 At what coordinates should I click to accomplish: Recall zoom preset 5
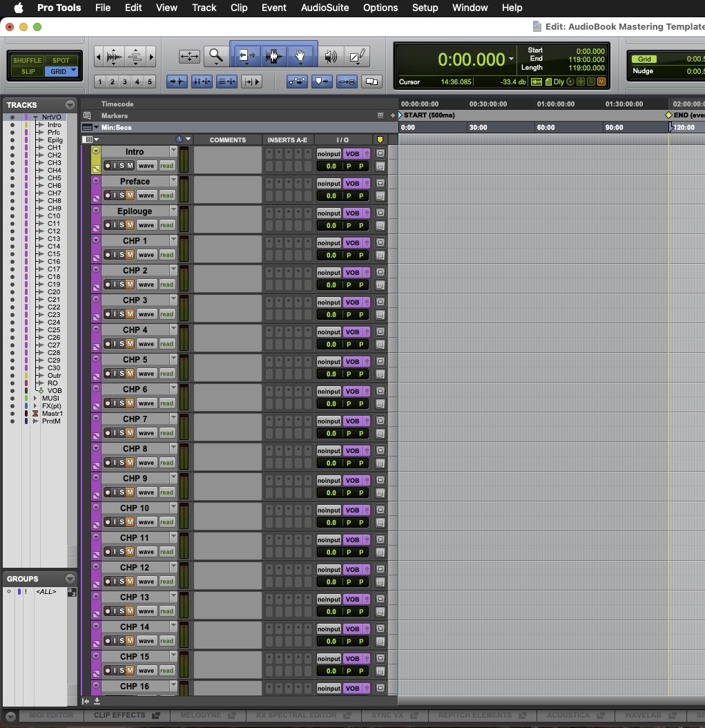[149, 82]
